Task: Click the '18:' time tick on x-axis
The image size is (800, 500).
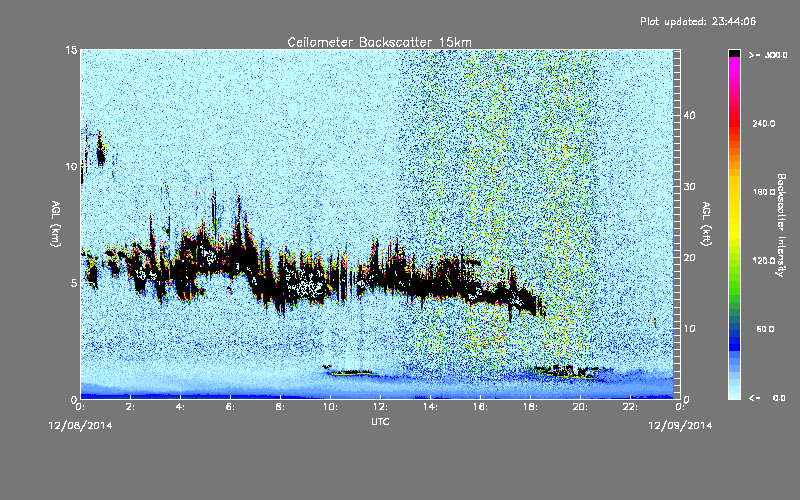Action: click(530, 407)
